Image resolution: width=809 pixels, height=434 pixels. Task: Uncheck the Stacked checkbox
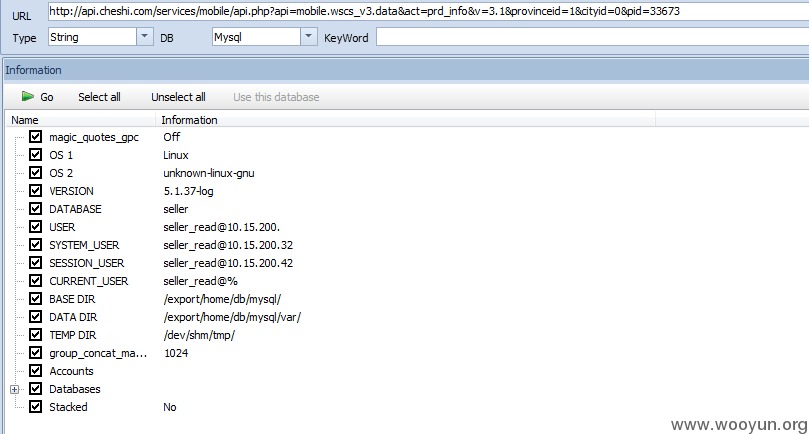(36, 407)
